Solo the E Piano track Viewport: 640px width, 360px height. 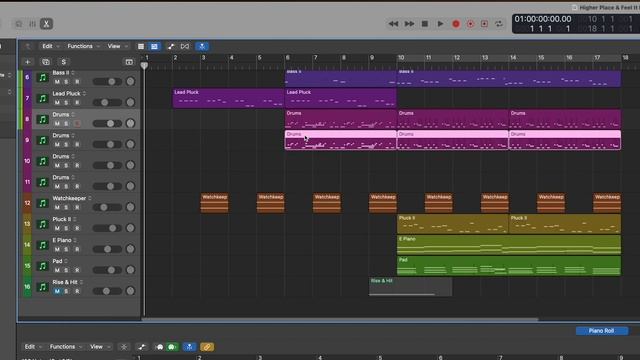coord(67,249)
